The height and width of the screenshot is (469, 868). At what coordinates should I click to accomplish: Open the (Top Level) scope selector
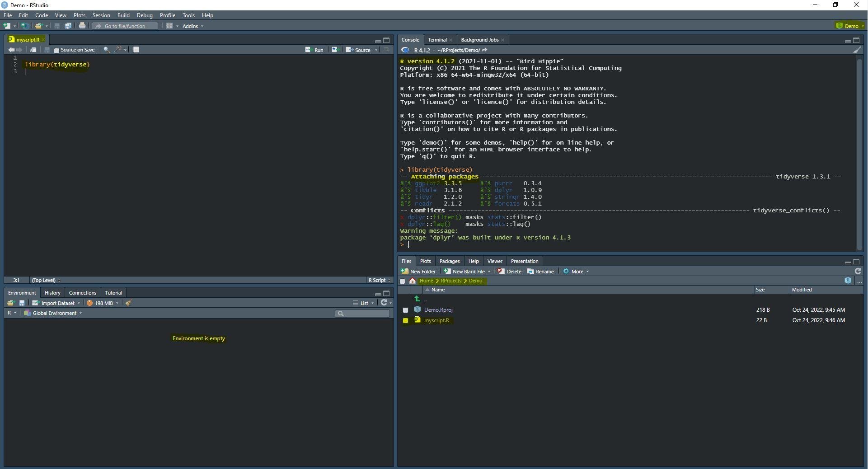coord(46,280)
